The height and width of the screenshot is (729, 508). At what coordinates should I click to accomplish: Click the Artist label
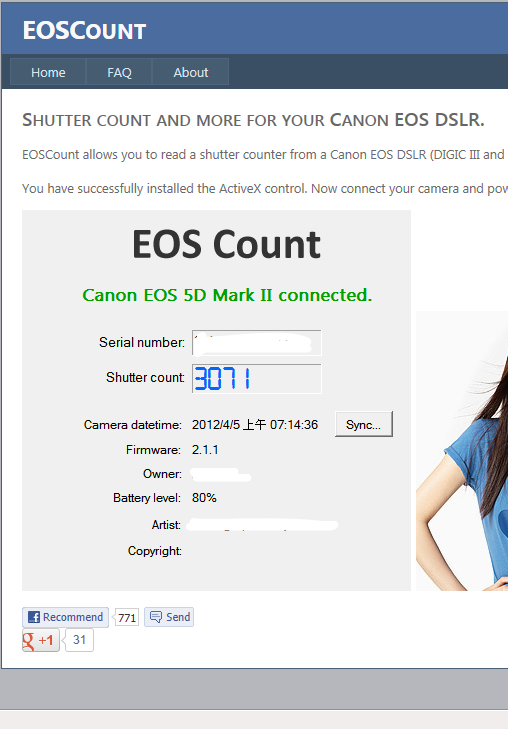[166, 525]
